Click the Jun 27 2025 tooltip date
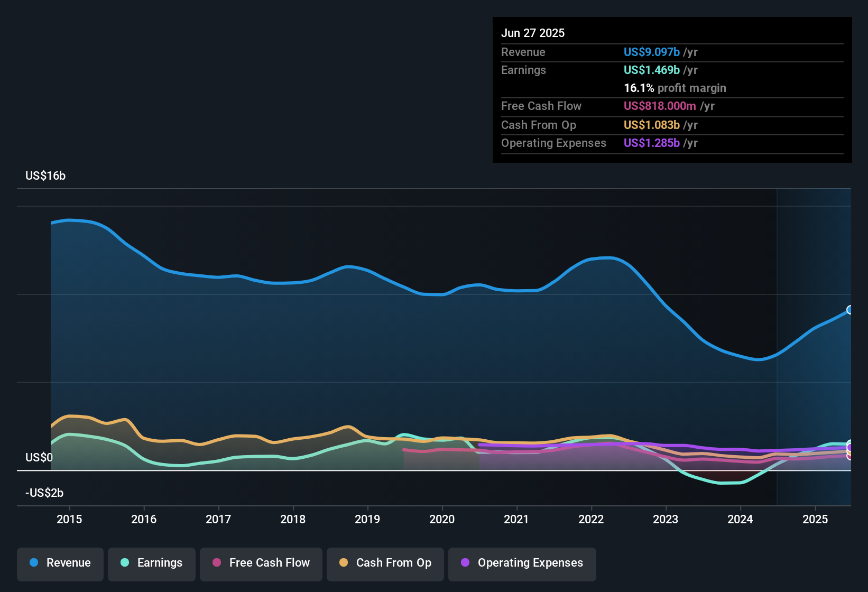The height and width of the screenshot is (592, 868). (533, 33)
